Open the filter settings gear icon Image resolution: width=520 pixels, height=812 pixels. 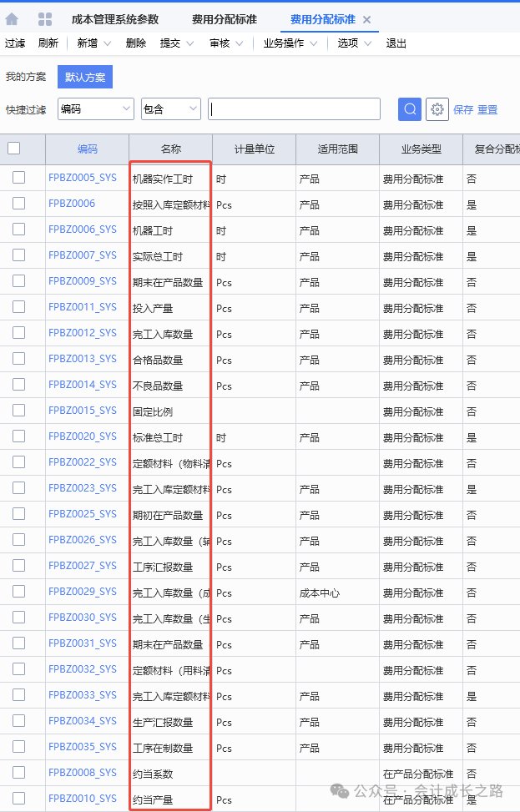coord(437,109)
